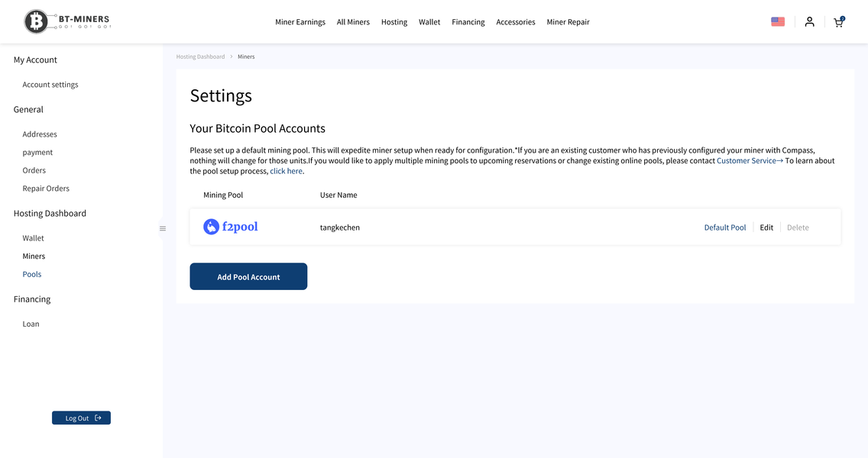Open Account settings in the sidebar
The width and height of the screenshot is (868, 458).
50,85
